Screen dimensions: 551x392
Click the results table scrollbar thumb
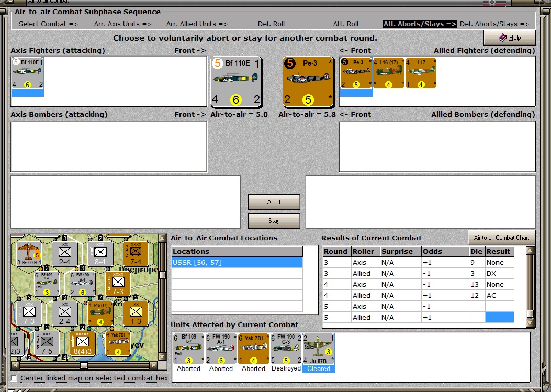530,313
